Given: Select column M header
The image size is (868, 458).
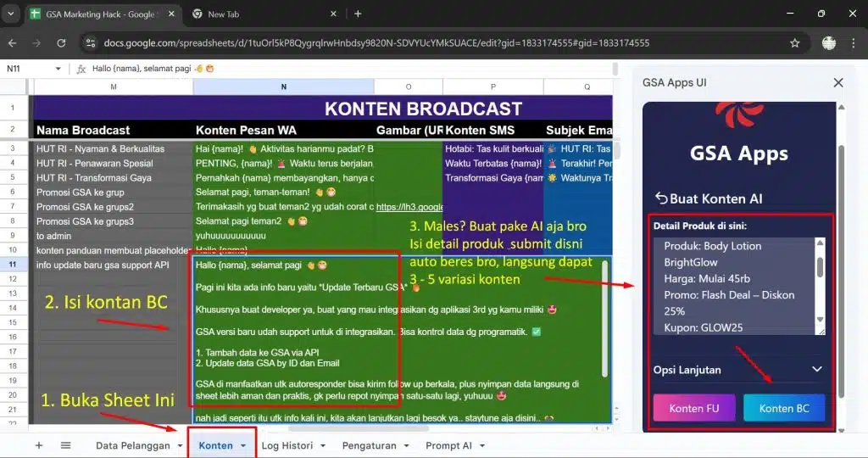Looking at the screenshot, I should point(114,87).
